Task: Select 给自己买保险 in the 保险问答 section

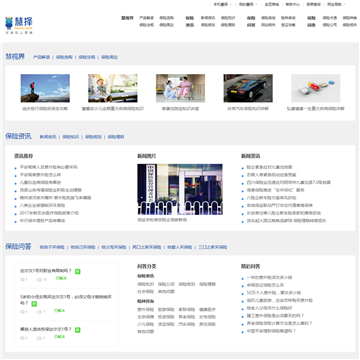Action: pos(83,247)
